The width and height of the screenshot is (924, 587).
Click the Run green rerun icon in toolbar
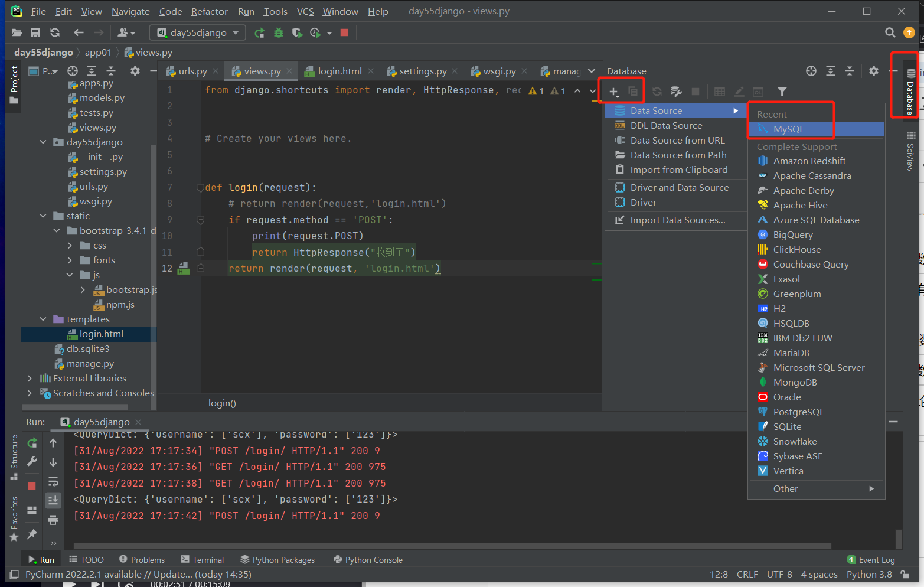[259, 33]
